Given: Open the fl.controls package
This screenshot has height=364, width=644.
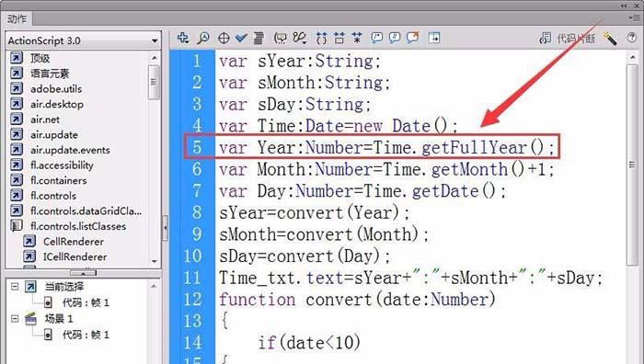Looking at the screenshot, I should pos(53,196).
